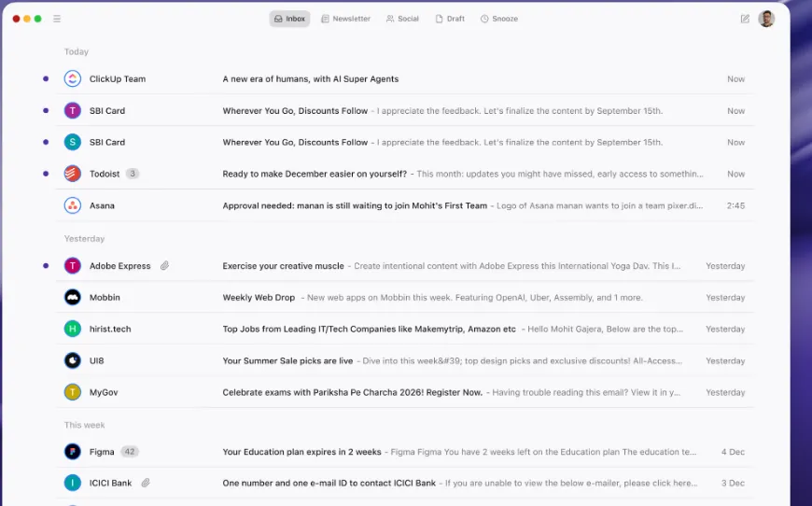Image resolution: width=812 pixels, height=506 pixels.
Task: Click the 4 Dec date on Figma email
Action: point(734,452)
